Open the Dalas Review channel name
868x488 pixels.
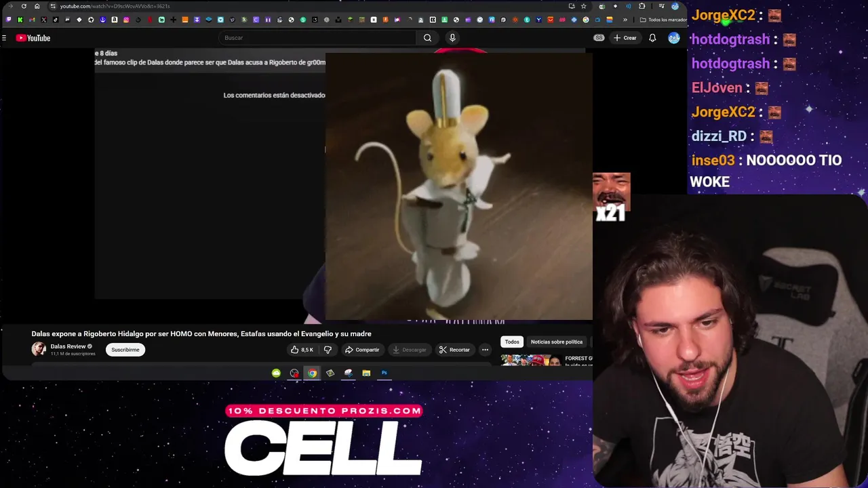pos(68,346)
